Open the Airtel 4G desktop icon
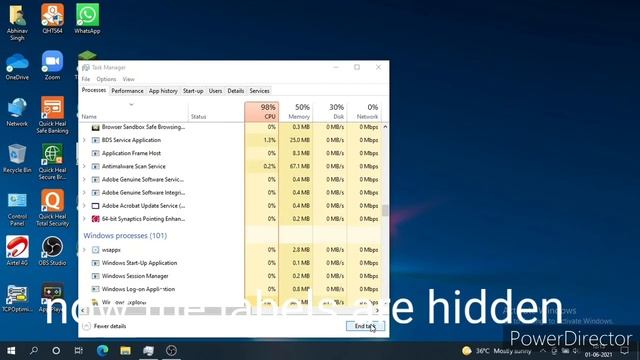The height and width of the screenshot is (360, 640). pos(17,251)
